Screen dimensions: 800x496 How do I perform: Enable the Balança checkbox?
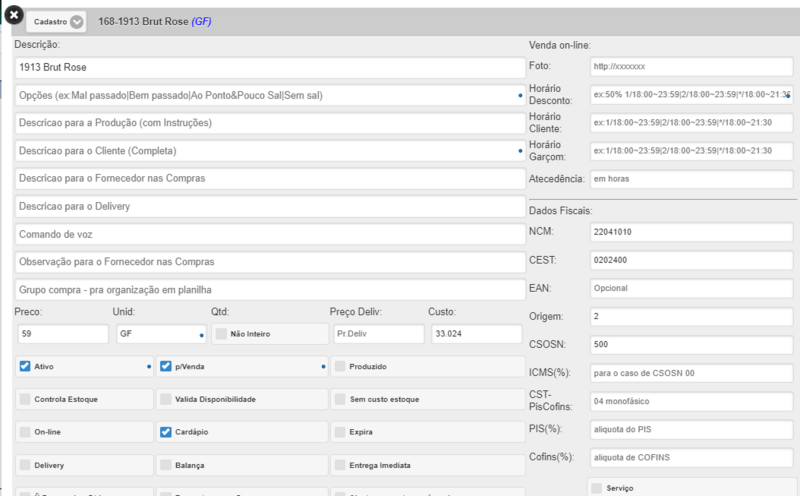pos(165,465)
